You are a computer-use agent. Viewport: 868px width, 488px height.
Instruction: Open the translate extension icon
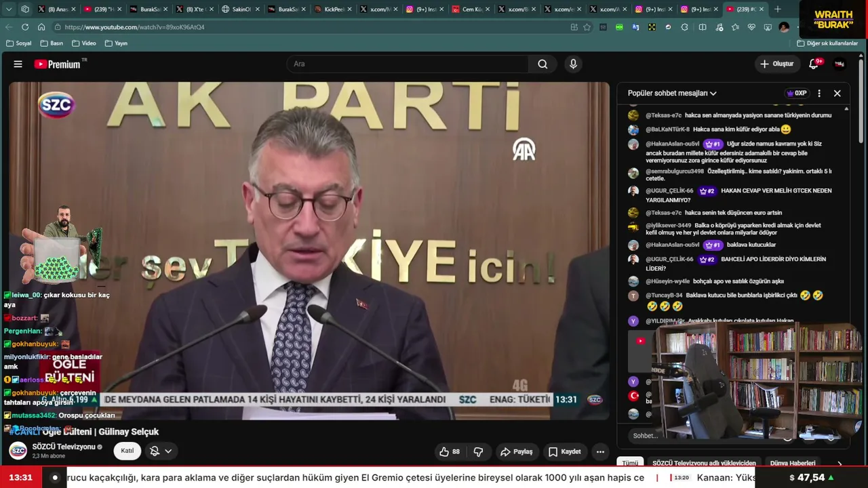[635, 27]
